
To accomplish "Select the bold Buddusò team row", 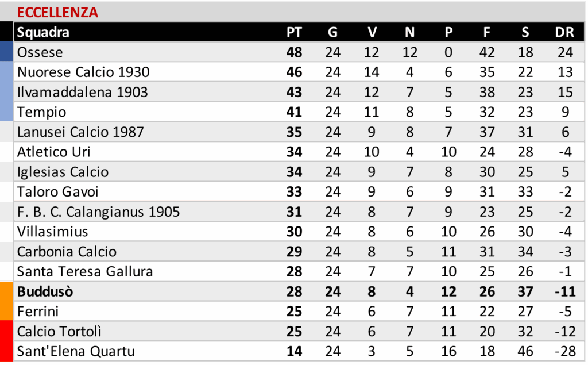I will [x=45, y=291].
